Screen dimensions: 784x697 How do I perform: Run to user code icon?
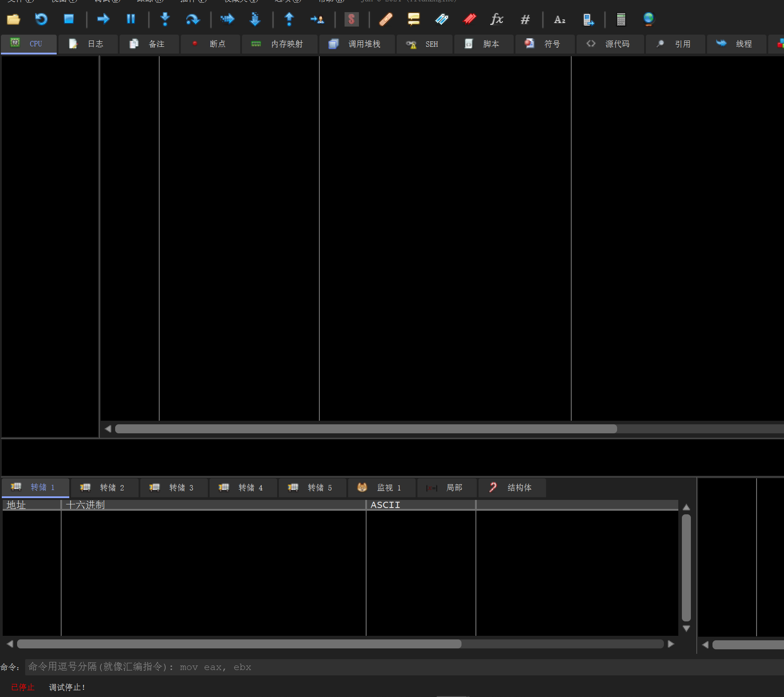tap(317, 19)
